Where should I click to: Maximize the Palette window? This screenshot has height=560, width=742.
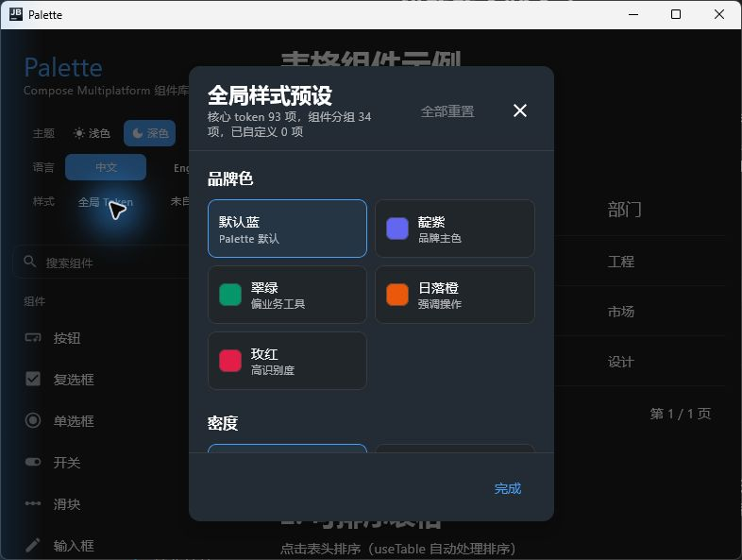676,15
